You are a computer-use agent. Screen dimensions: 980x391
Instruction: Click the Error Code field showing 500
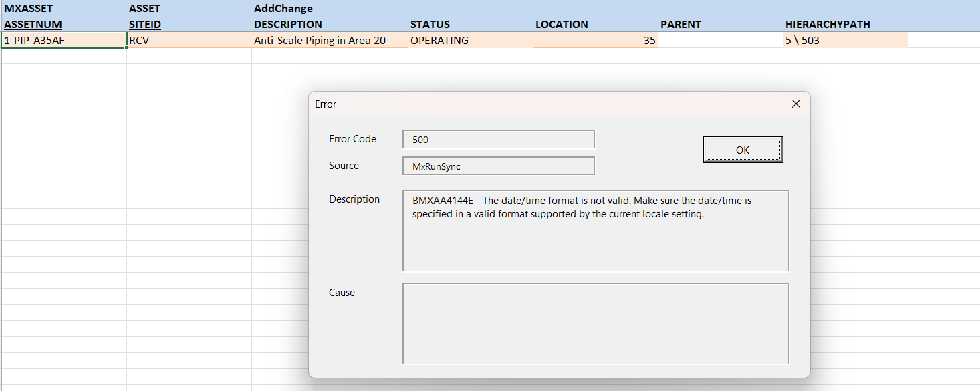(x=498, y=140)
